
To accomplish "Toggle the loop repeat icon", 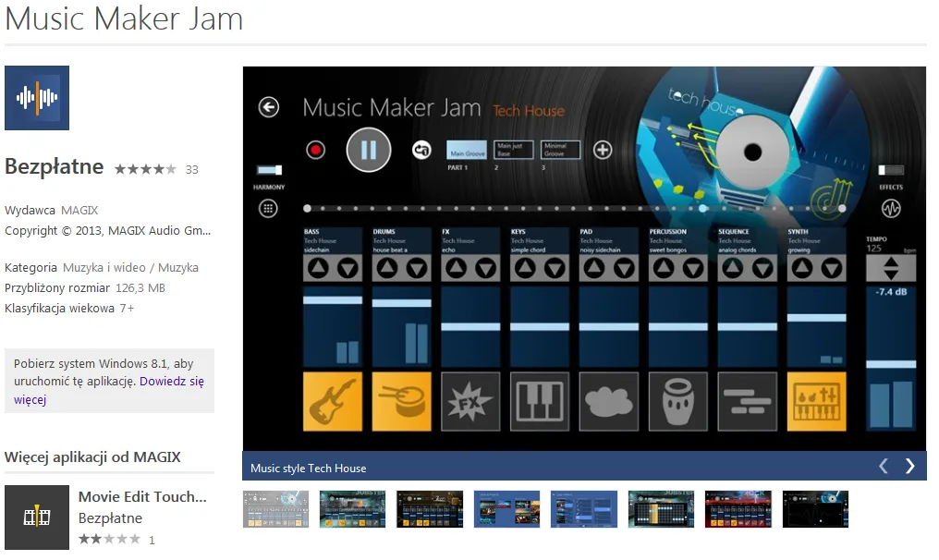I will tap(421, 150).
